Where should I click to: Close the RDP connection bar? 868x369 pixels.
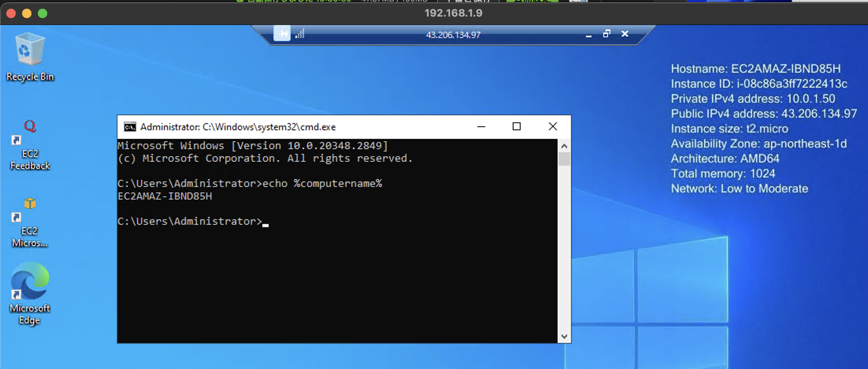[x=625, y=34]
